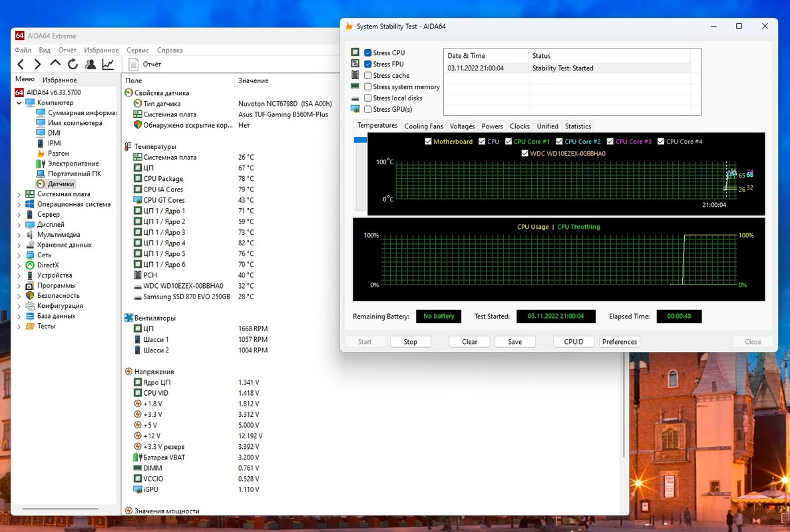The height and width of the screenshot is (532, 790).
Task: Go forward with the right arrow toolbar icon
Action: pos(38,64)
